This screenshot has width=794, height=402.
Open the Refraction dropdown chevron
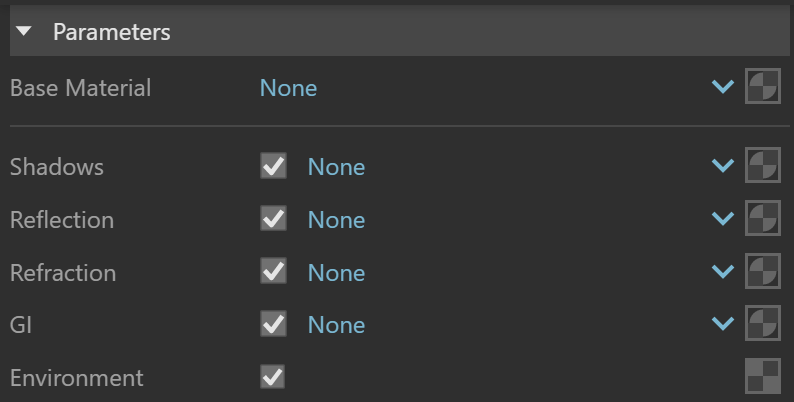(723, 271)
